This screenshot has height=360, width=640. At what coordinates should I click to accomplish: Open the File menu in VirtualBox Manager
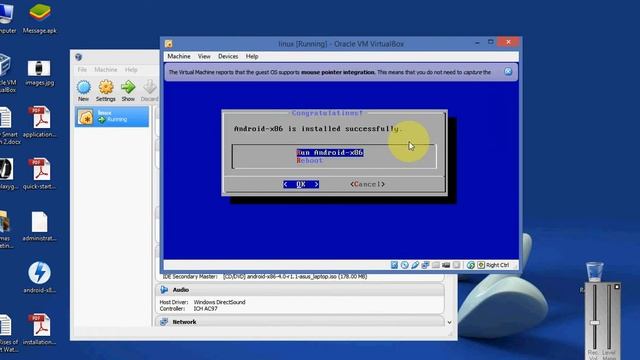pyautogui.click(x=82, y=70)
